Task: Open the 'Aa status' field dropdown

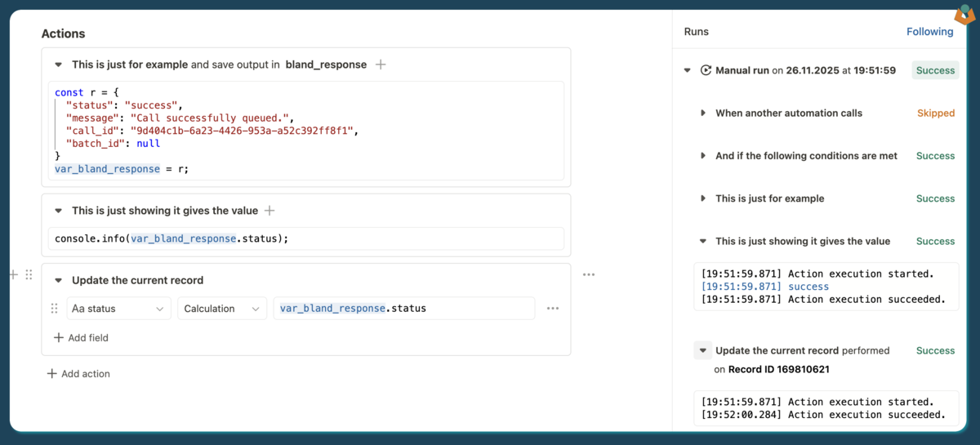Action: [x=118, y=309]
